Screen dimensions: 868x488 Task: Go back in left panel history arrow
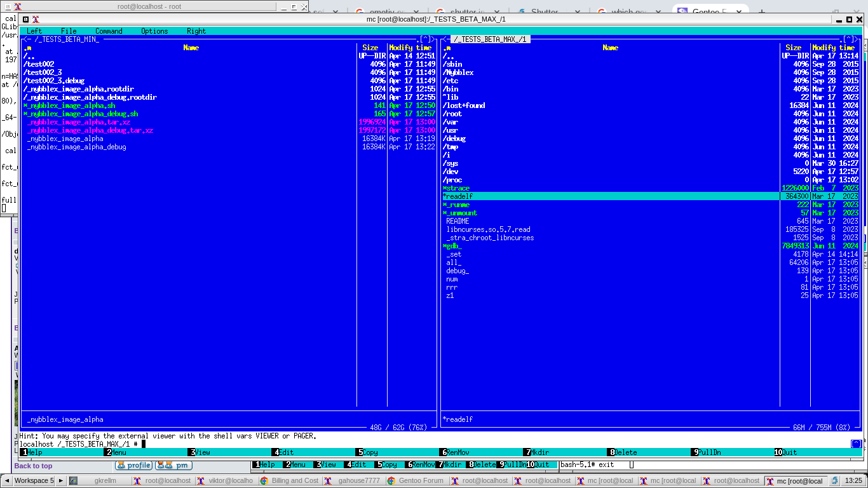pyautogui.click(x=25, y=39)
